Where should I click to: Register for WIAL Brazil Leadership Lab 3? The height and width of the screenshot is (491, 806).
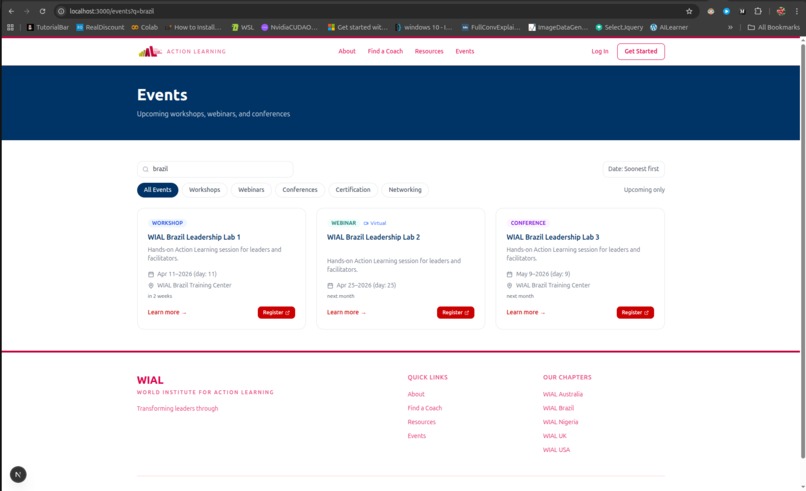635,313
